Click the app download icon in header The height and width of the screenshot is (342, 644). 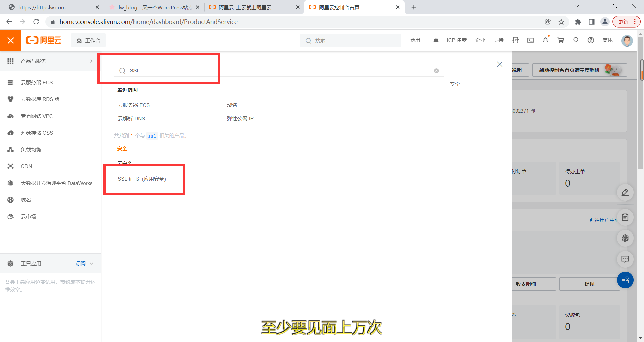(x=516, y=40)
